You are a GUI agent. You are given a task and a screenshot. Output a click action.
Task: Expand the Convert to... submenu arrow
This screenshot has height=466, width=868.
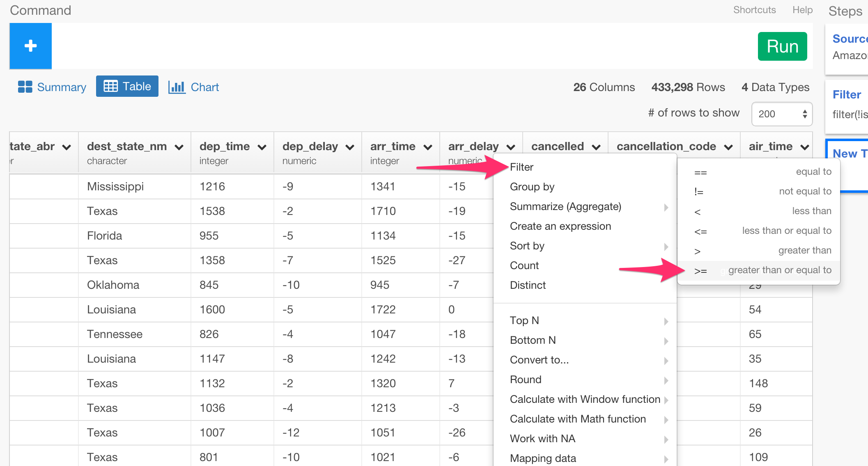(666, 361)
